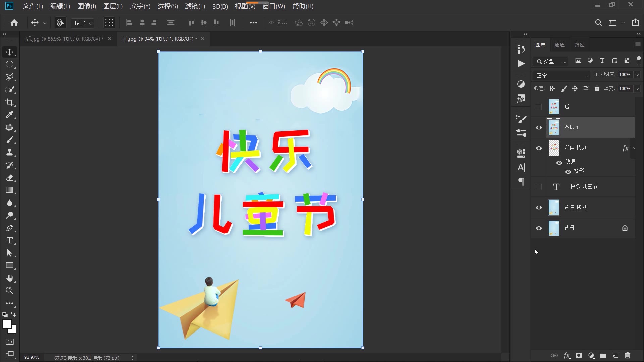Open the search magnifier icon at top right

coord(598,23)
